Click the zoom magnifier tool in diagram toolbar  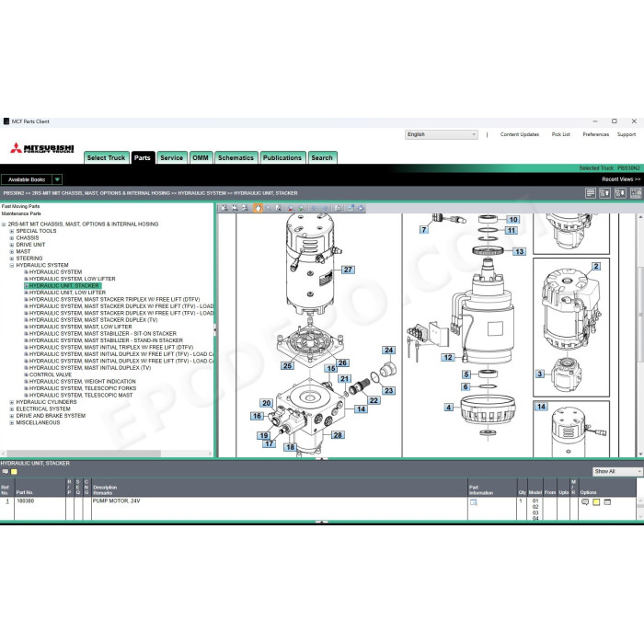tap(269, 208)
